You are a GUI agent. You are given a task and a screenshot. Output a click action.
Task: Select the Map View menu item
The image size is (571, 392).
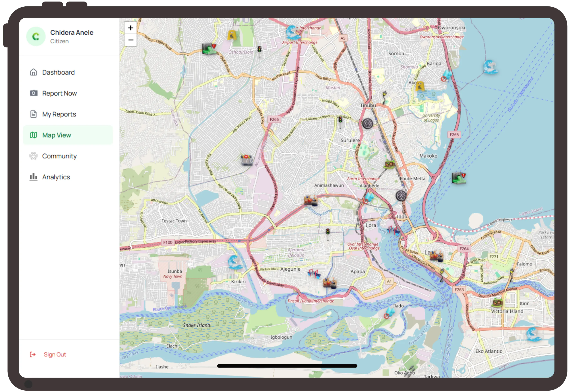tap(57, 135)
